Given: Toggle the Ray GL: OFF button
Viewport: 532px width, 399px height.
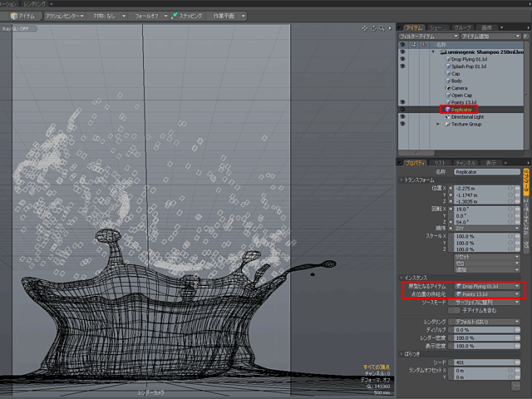Looking at the screenshot, I should pyautogui.click(x=18, y=29).
